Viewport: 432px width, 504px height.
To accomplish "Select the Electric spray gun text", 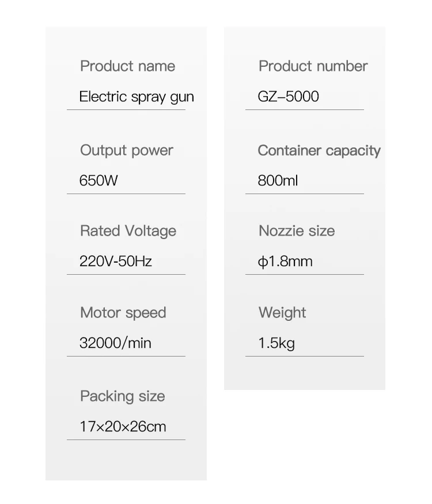I will pyautogui.click(x=137, y=97).
